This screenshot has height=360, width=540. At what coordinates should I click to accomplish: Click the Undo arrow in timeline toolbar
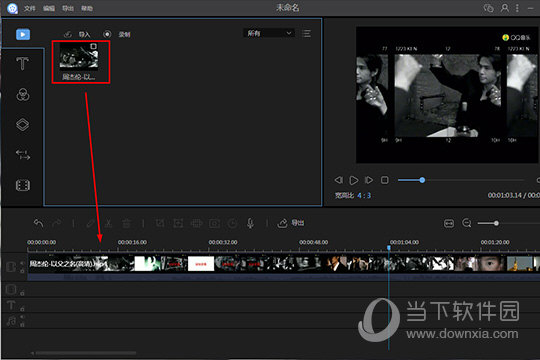[x=39, y=223]
